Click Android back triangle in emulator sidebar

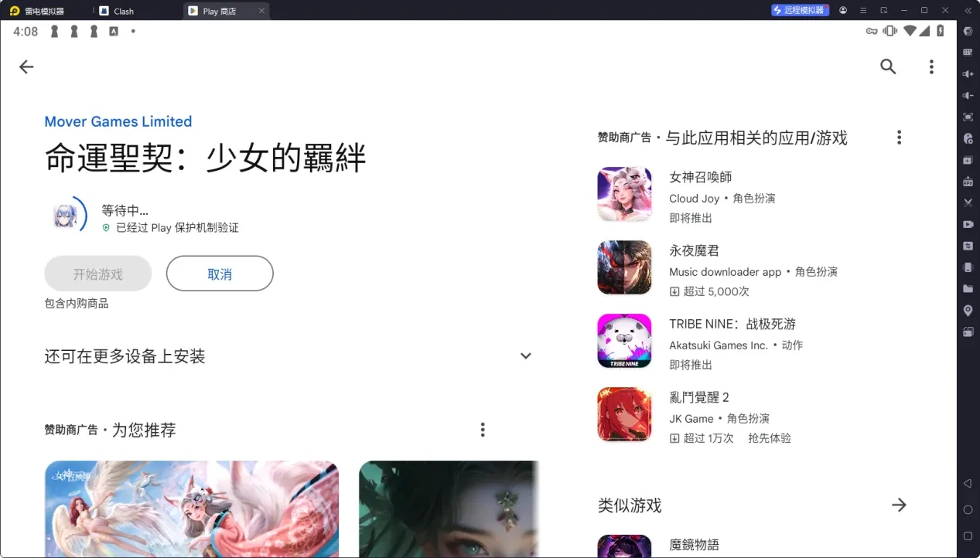[x=968, y=484]
